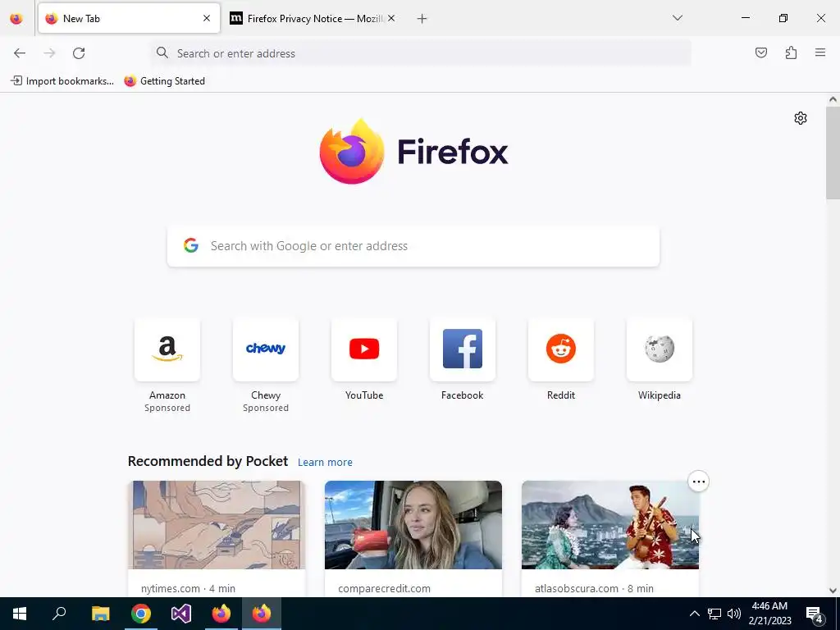
Task: Switch to Firefox Privacy Notice tab
Action: [313, 18]
